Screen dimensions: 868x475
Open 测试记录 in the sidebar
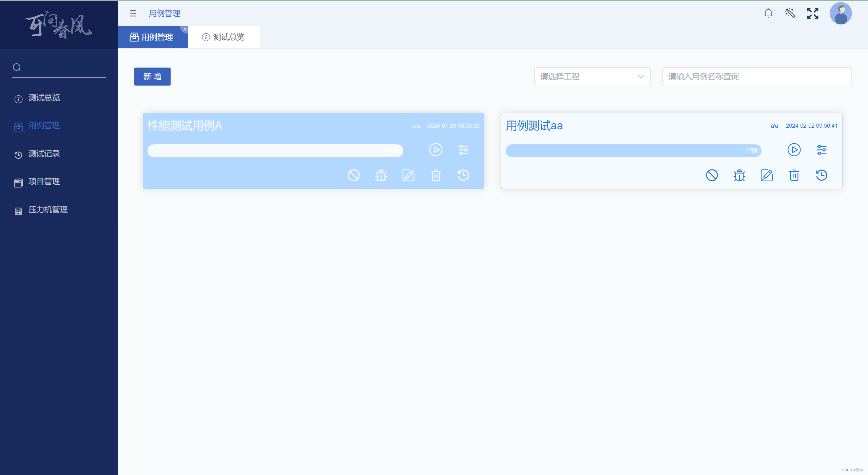click(44, 154)
